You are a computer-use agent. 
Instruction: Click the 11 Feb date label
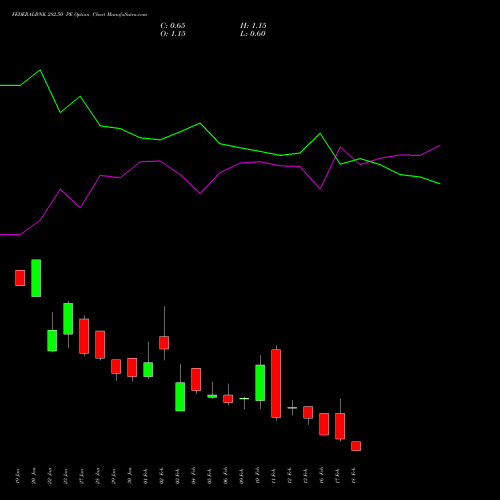[x=274, y=476]
